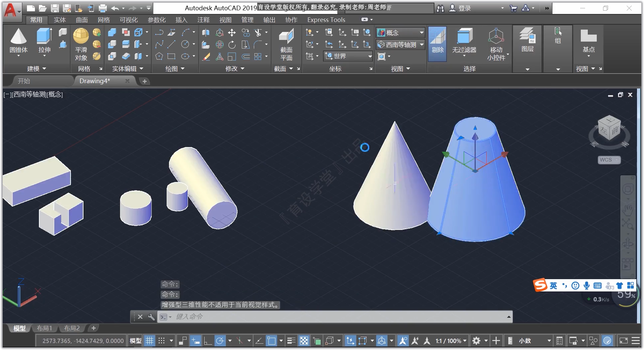Open the Layout1 (布局1) tab
The image size is (644, 350).
44,328
